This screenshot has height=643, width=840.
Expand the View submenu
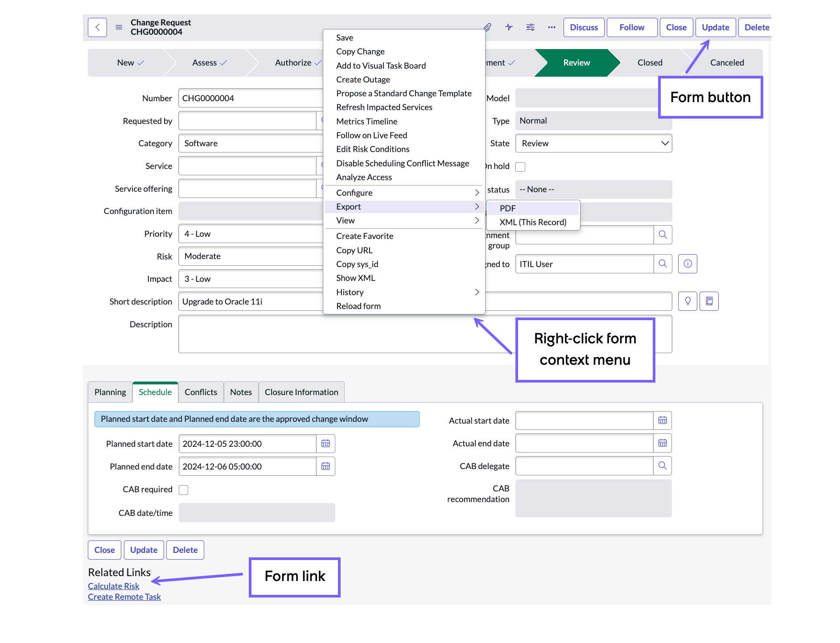[404, 220]
